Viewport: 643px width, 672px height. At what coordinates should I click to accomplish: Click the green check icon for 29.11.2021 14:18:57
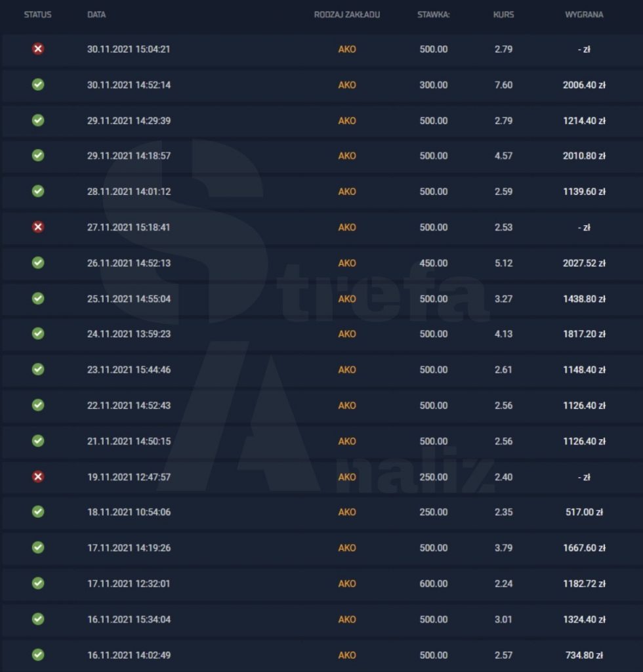(x=38, y=155)
